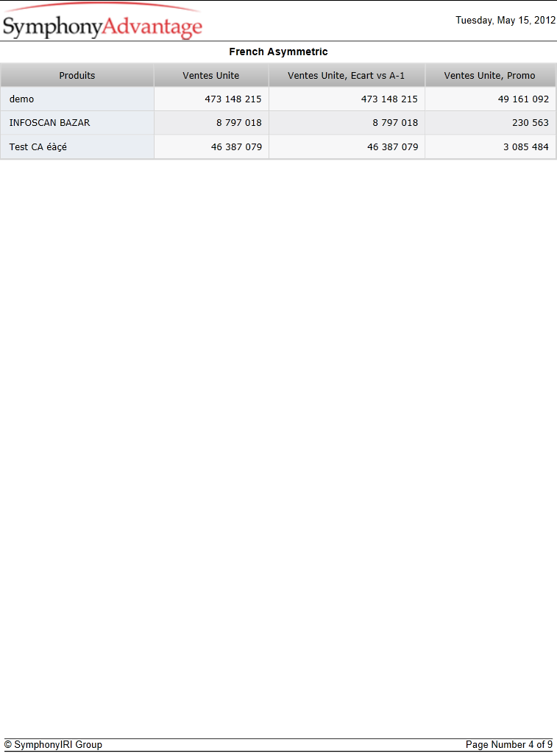Viewport: 557px width, 756px height.
Task: Click Test CA Ventes Unite value 46 387 079
Action: (x=237, y=146)
